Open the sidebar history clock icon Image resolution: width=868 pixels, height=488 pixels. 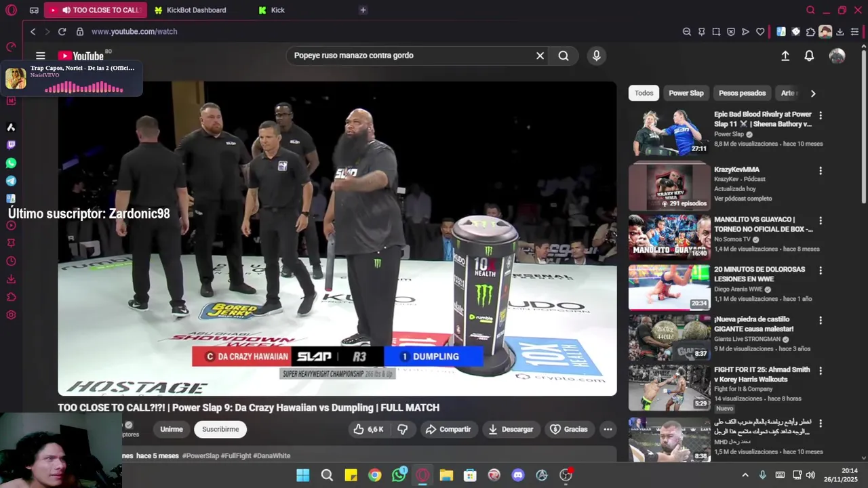pos(11,262)
